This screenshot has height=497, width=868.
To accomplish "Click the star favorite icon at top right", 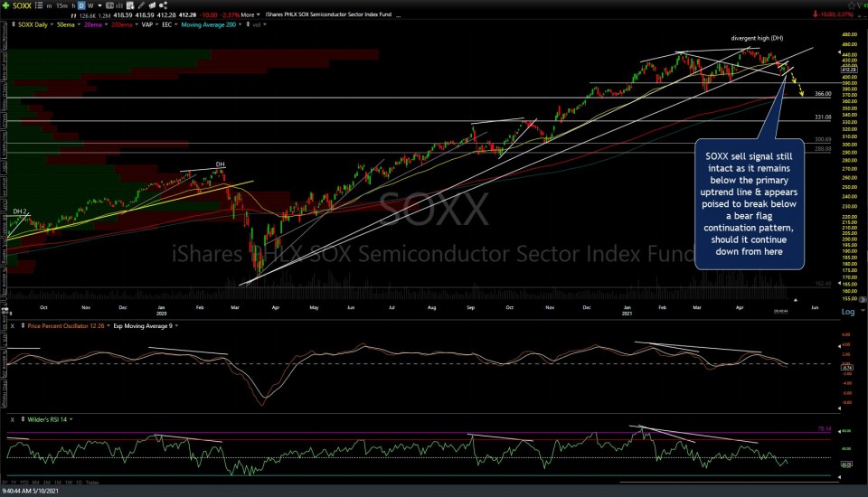I will [852, 5].
